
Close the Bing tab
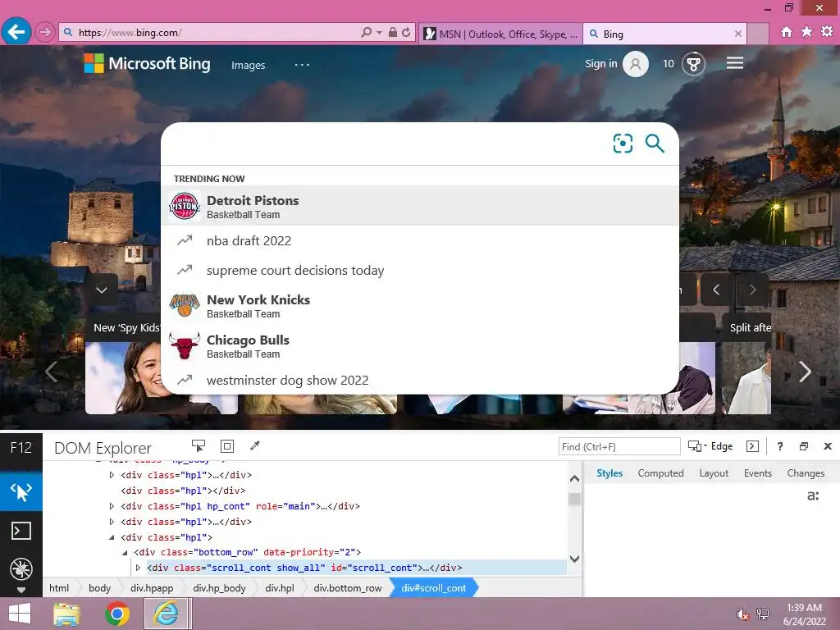(738, 34)
